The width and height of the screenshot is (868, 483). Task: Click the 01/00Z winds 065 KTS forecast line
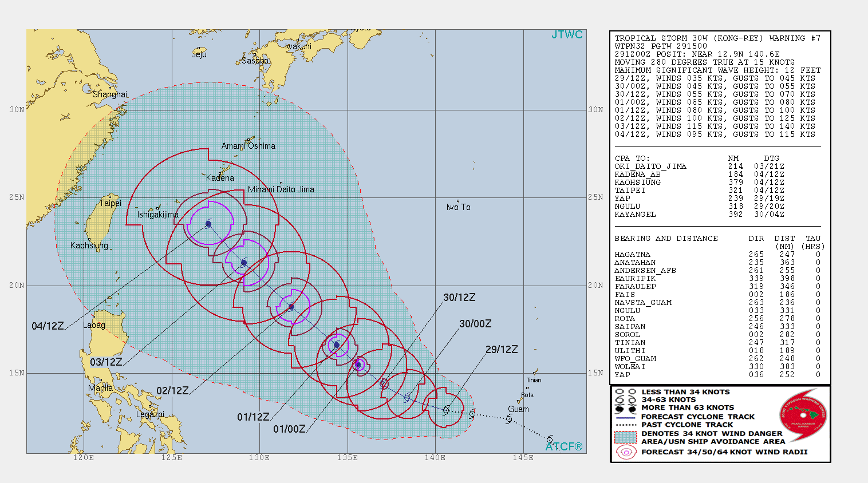pyautogui.click(x=715, y=102)
